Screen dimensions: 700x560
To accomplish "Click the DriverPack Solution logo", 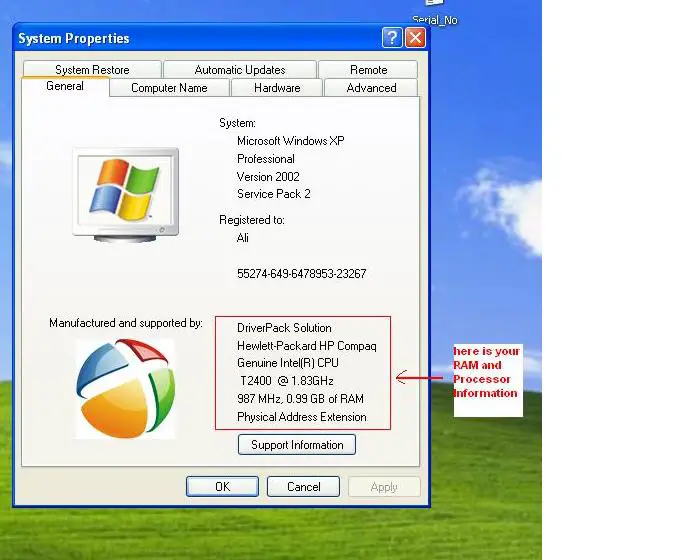I will 125,389.
